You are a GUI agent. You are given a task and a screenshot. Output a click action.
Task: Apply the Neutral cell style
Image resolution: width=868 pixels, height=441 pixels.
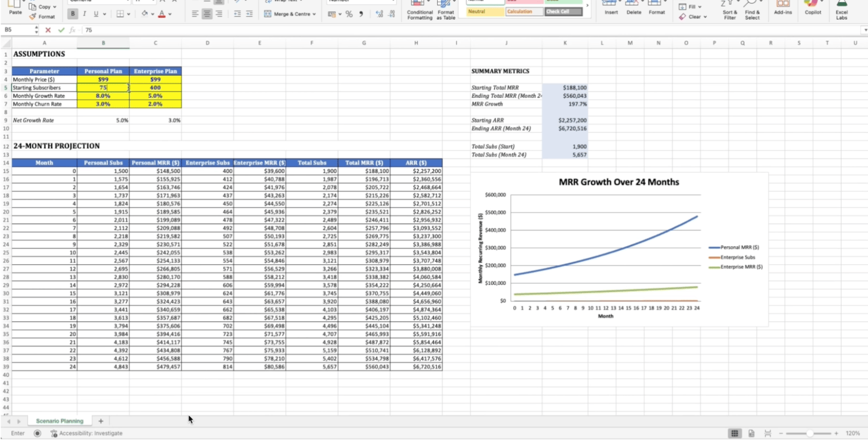pos(484,11)
